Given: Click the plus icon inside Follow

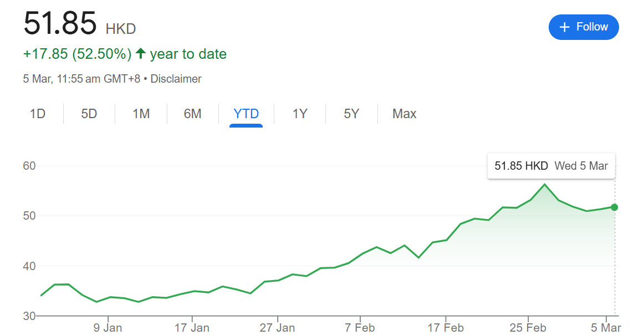Looking at the screenshot, I should pyautogui.click(x=564, y=27).
